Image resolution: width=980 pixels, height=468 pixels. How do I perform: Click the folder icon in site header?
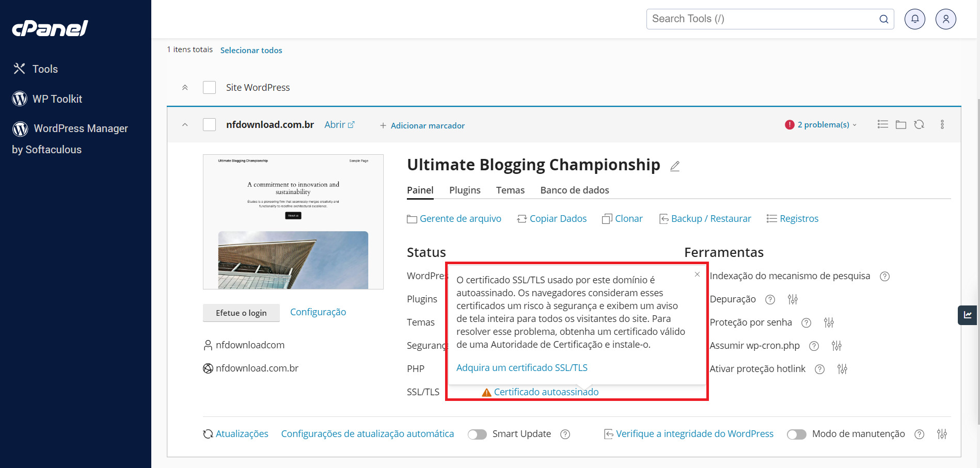[x=900, y=124]
